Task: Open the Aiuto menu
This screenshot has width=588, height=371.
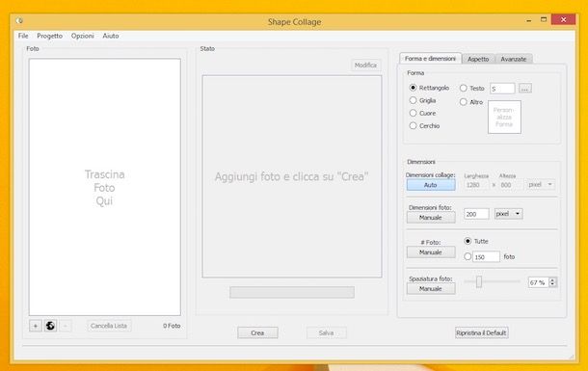Action: point(111,36)
